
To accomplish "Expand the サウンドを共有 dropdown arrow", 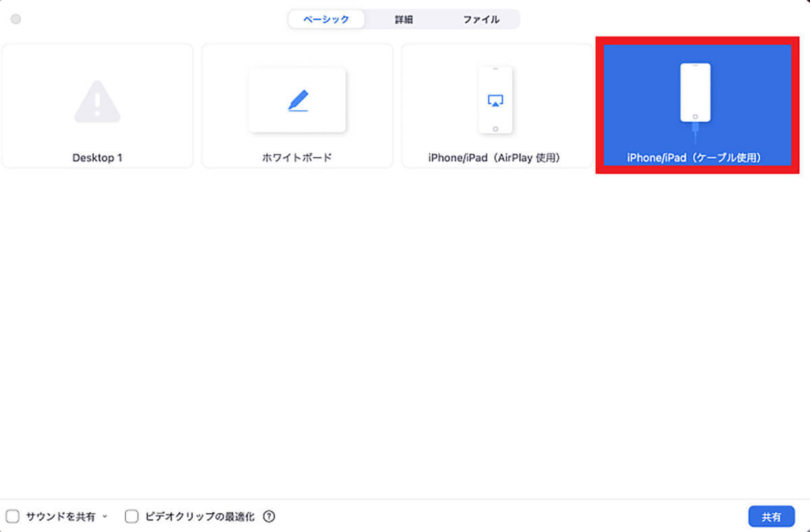I will 105,517.
